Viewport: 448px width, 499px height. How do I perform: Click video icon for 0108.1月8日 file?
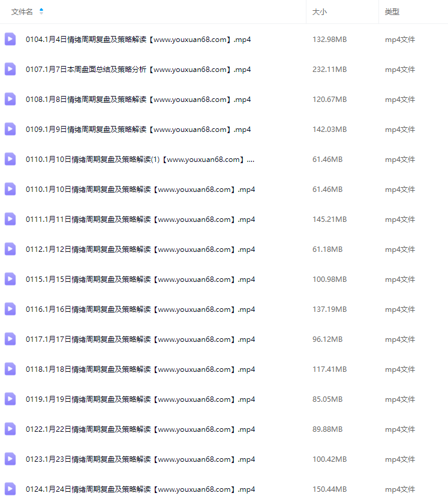10,99
